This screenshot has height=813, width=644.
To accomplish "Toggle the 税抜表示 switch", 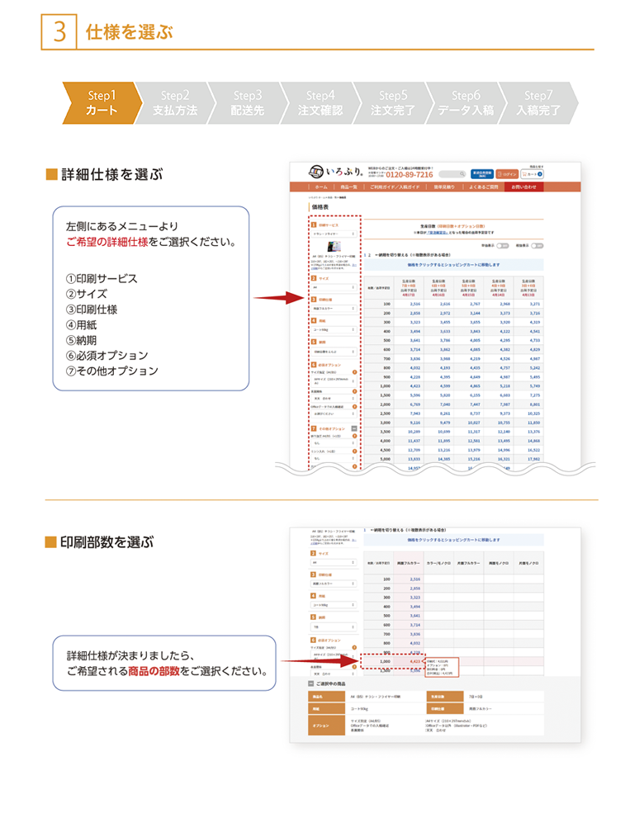I will pyautogui.click(x=537, y=245).
